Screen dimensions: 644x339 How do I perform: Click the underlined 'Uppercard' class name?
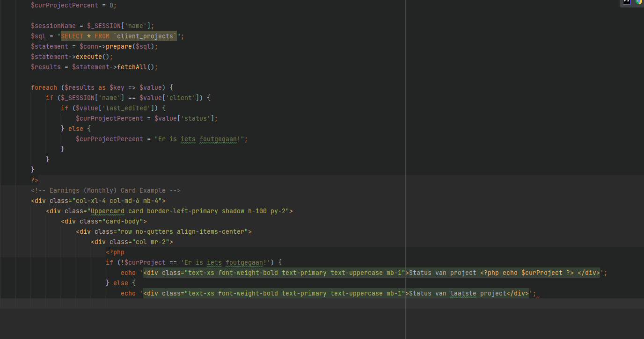pos(107,211)
